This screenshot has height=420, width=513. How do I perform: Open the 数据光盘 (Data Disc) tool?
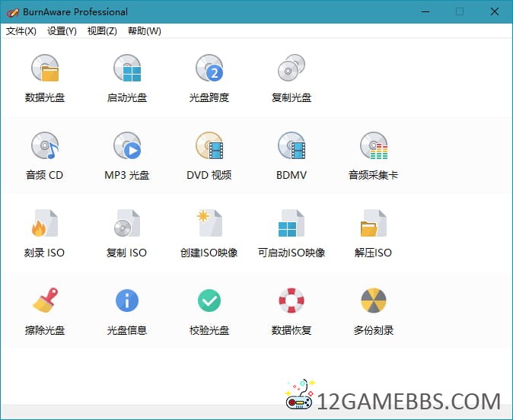click(45, 69)
